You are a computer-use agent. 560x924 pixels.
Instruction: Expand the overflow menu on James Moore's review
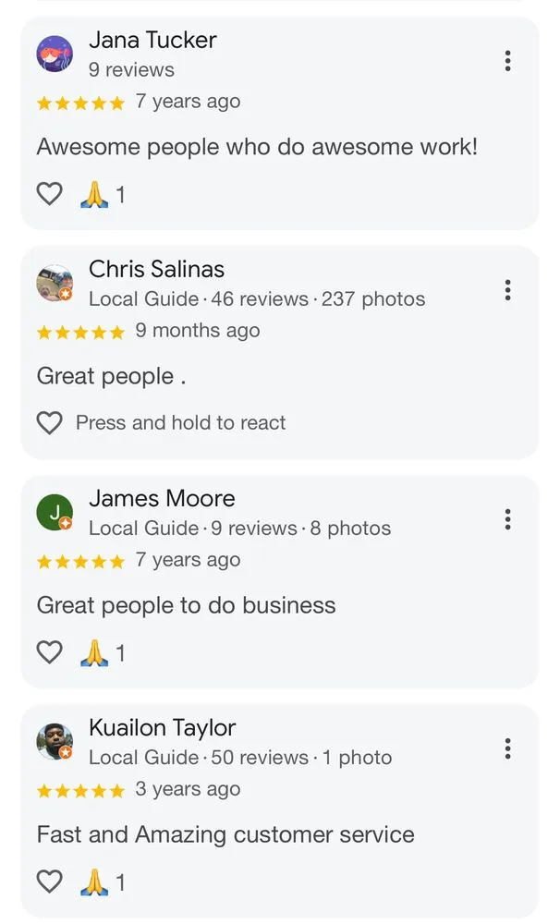point(507,519)
